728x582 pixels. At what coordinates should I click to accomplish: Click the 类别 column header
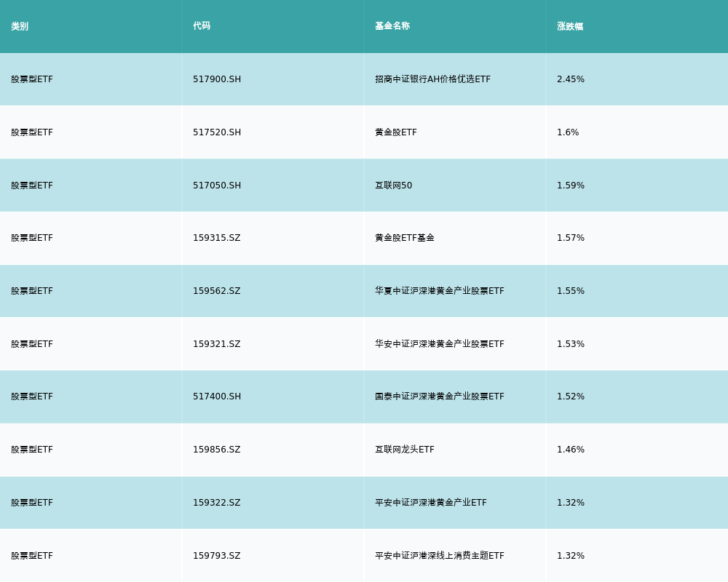(20, 26)
